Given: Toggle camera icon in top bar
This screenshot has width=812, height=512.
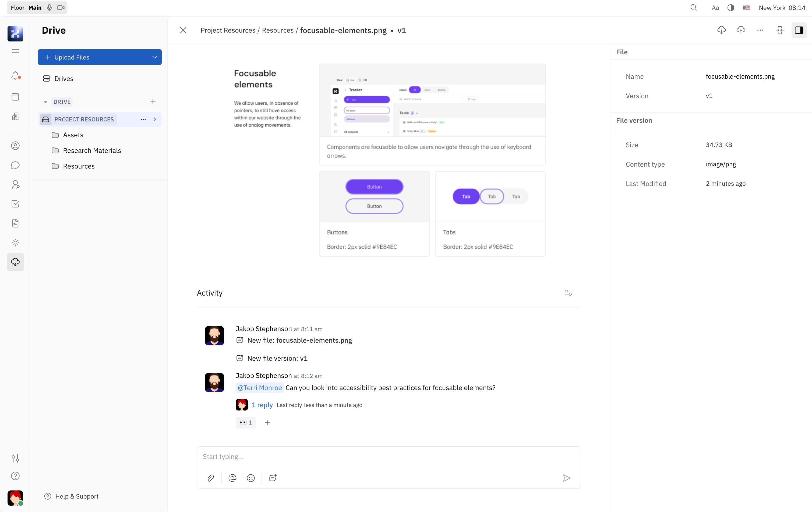Looking at the screenshot, I should (x=61, y=7).
